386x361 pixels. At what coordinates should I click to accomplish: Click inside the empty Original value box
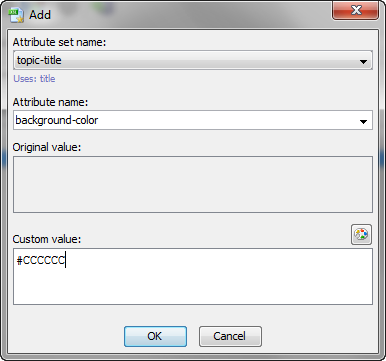pyautogui.click(x=193, y=184)
